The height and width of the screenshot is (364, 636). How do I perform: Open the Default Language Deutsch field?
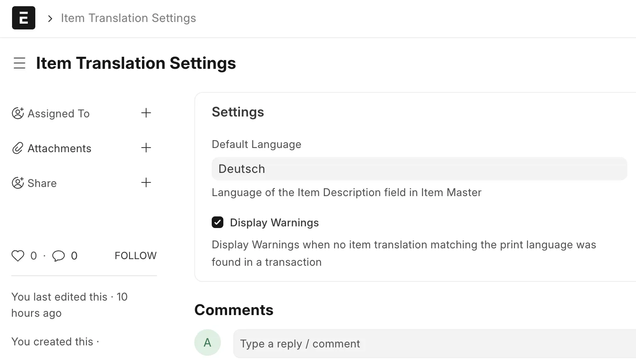(419, 169)
